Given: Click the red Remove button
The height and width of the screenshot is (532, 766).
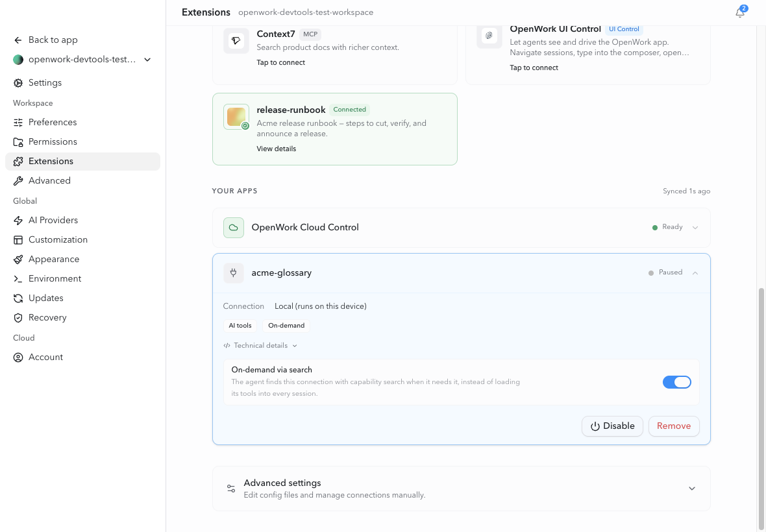Looking at the screenshot, I should pos(674,426).
